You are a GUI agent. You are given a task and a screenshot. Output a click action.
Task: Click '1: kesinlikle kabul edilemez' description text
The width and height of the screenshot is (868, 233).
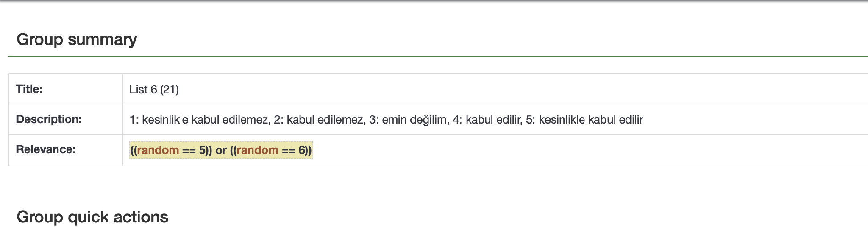pos(199,120)
